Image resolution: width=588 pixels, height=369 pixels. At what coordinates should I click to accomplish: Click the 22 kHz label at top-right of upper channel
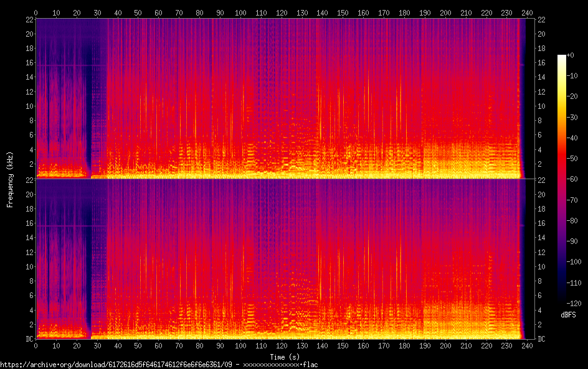[x=542, y=19]
